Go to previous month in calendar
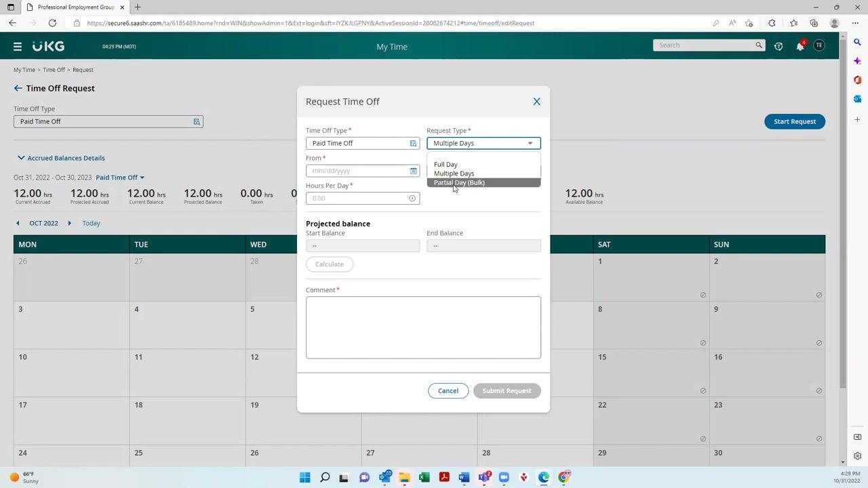 (x=18, y=223)
